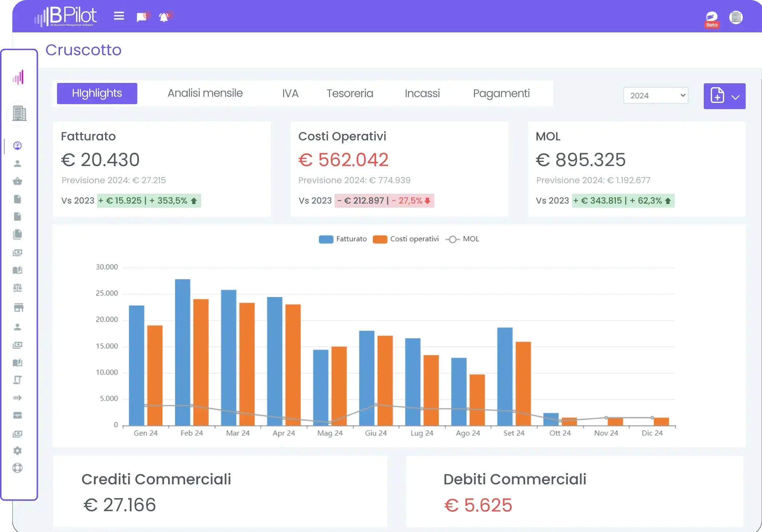Click the Crediti Commerciali amount € 27.166
Viewport: 762px width, 532px height.
pyautogui.click(x=120, y=505)
